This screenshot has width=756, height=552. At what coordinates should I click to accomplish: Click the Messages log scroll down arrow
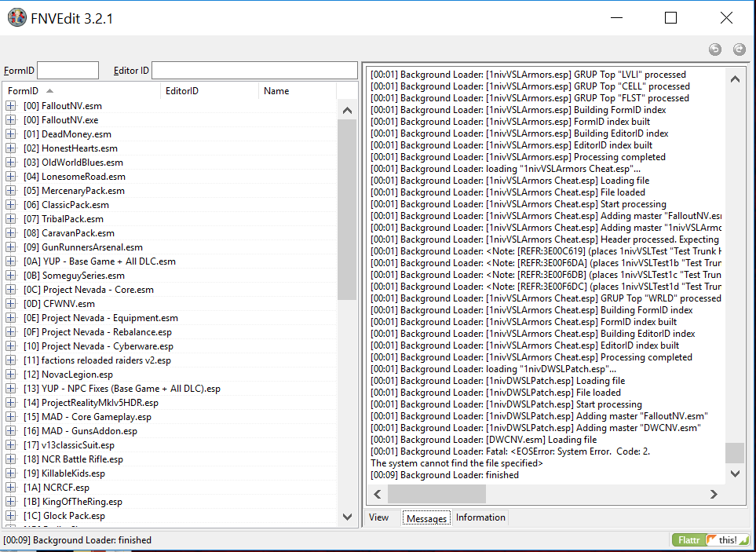tap(735, 474)
